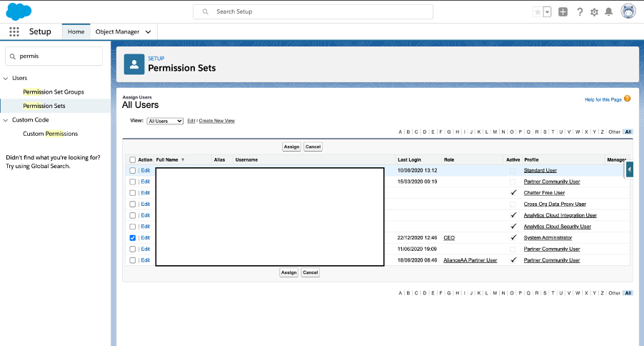644x346 pixels.
Task: Open the notifications bell
Action: click(609, 12)
